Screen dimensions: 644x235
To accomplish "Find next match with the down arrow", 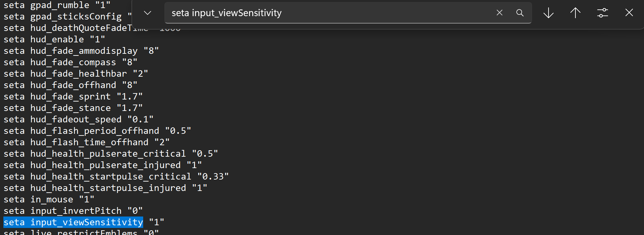I will pyautogui.click(x=549, y=13).
